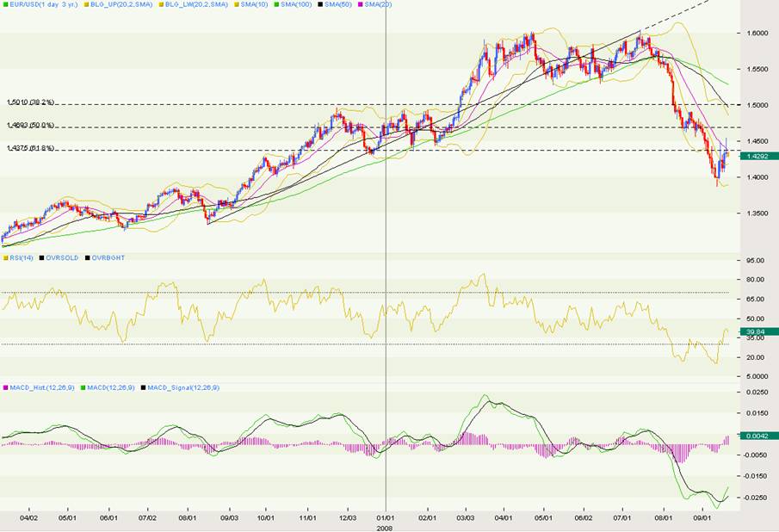The width and height of the screenshot is (779, 532).
Task: Click the 0.0042 MACD value tag
Action: (762, 436)
